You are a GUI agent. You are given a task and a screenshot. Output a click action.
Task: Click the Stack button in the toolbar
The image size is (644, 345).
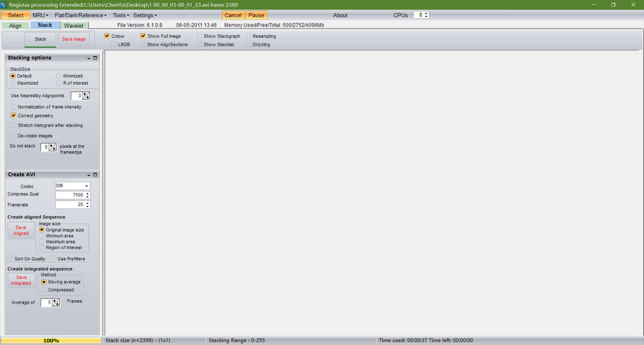click(40, 39)
